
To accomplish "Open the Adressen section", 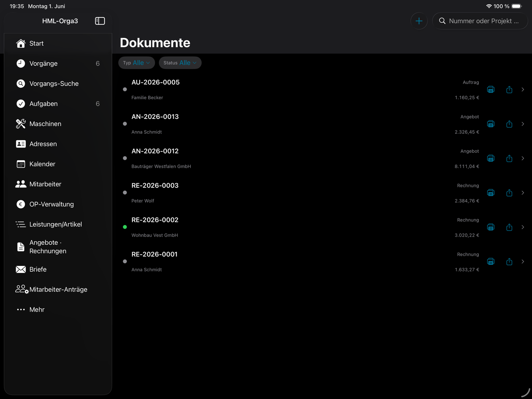I will click(x=58, y=144).
